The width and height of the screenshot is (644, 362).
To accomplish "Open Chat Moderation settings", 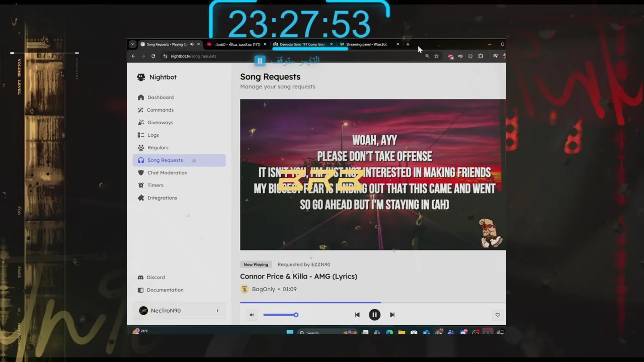I will click(x=179, y=172).
